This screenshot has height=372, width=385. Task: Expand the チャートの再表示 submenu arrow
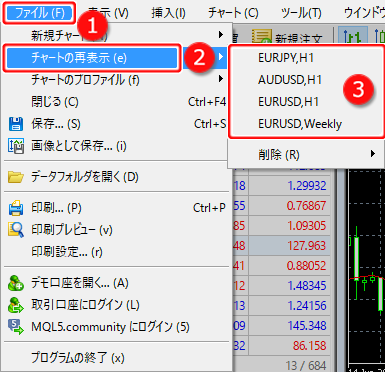click(221, 57)
